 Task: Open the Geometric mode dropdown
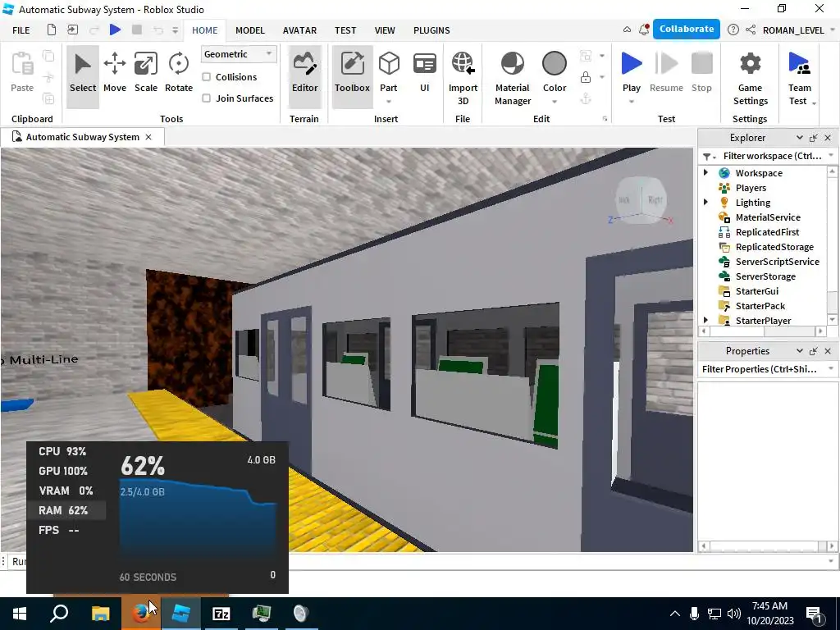point(239,54)
